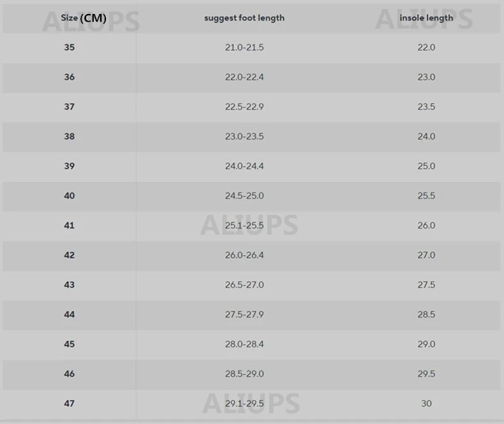Select the size 38 cell

pos(70,136)
